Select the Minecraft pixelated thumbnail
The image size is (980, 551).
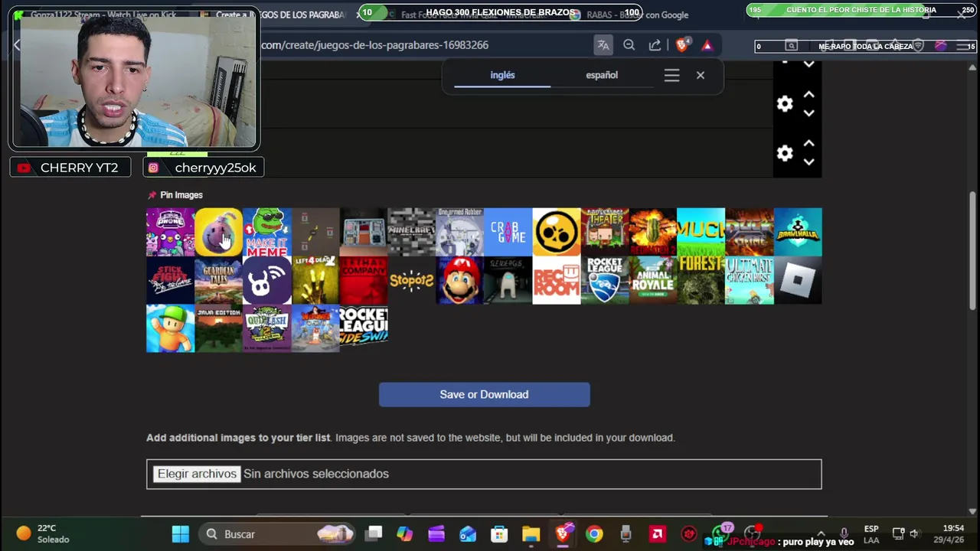click(411, 232)
